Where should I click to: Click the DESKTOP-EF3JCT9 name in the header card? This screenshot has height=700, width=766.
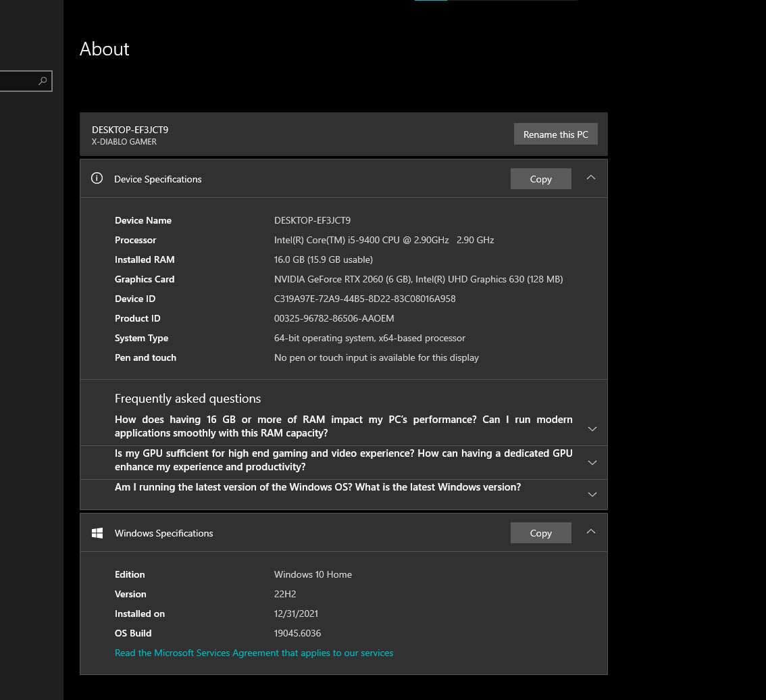(x=130, y=130)
